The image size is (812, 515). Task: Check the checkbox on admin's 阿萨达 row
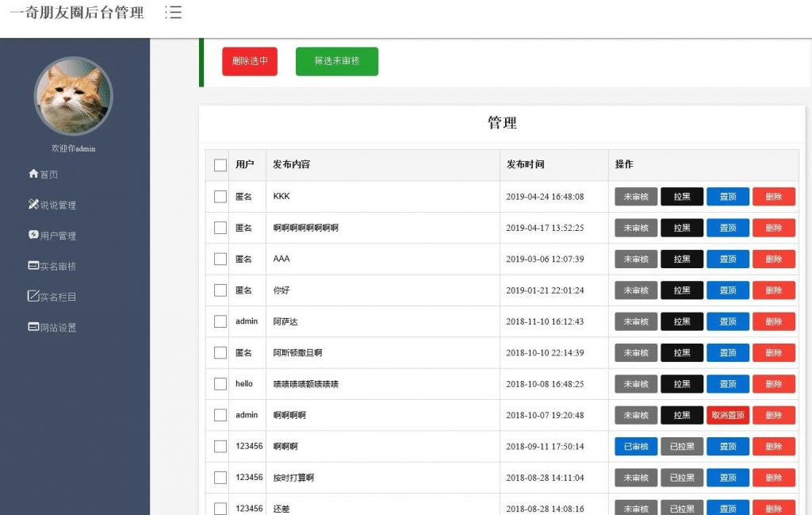[x=219, y=321]
